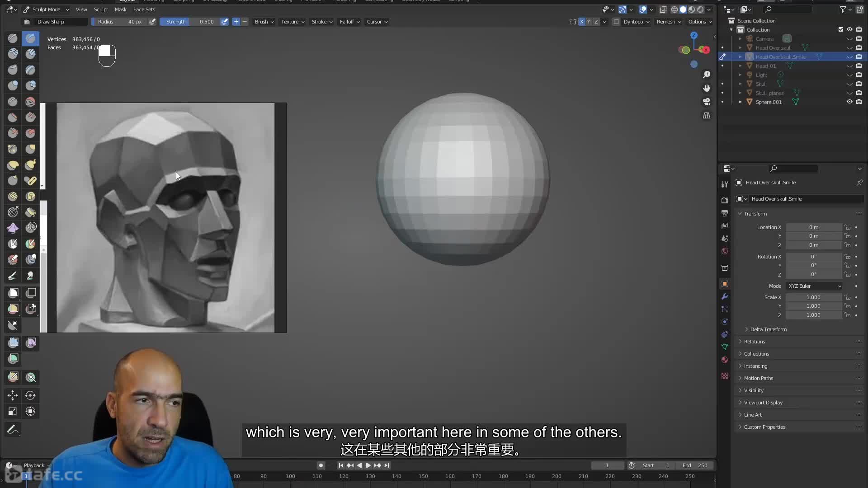Toggle X axis symmetry
Viewport: 868px width, 488px height.
[582, 22]
